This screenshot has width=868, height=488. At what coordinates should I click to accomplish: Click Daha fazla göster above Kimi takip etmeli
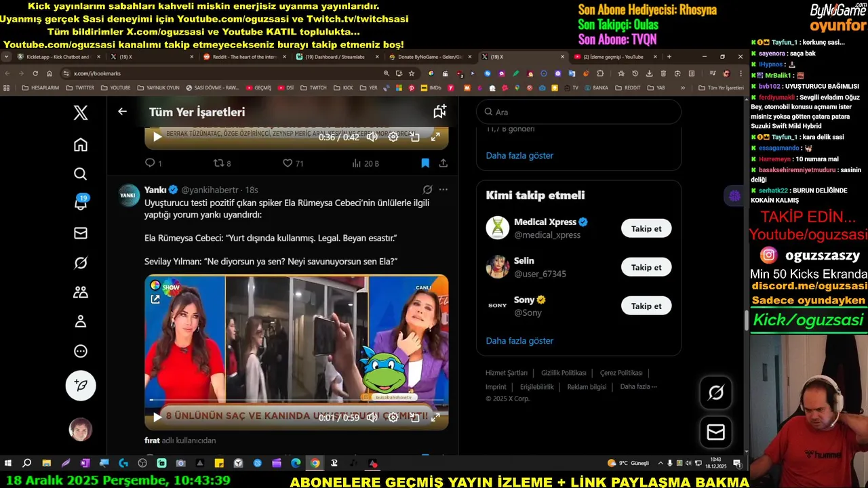(x=519, y=156)
